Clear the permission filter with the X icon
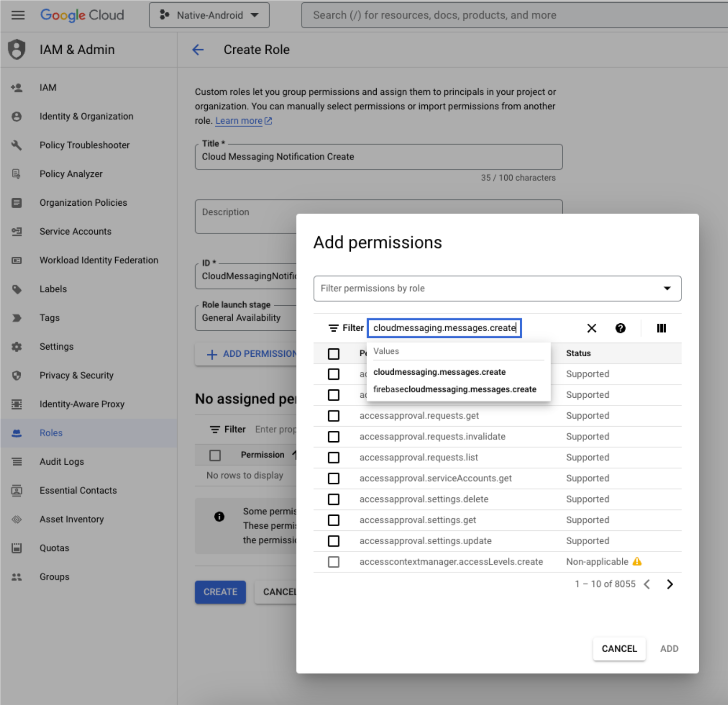The width and height of the screenshot is (728, 705). point(592,328)
